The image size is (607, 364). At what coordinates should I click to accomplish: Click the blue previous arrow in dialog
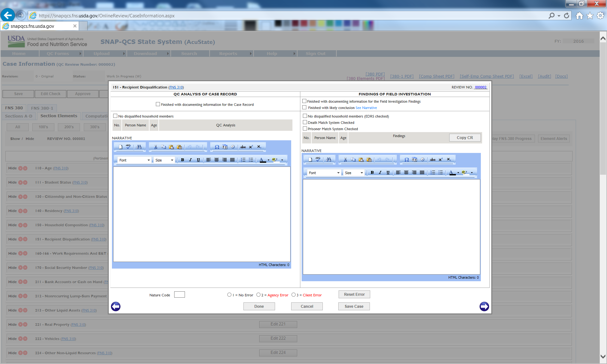point(116,306)
